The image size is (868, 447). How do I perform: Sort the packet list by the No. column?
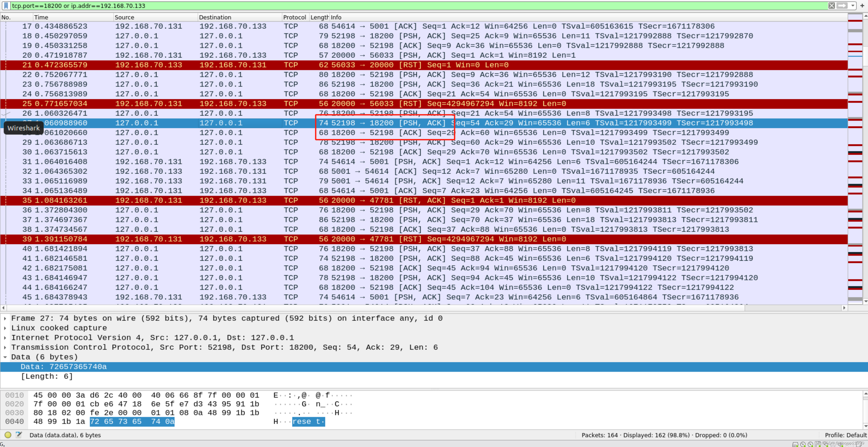click(16, 17)
